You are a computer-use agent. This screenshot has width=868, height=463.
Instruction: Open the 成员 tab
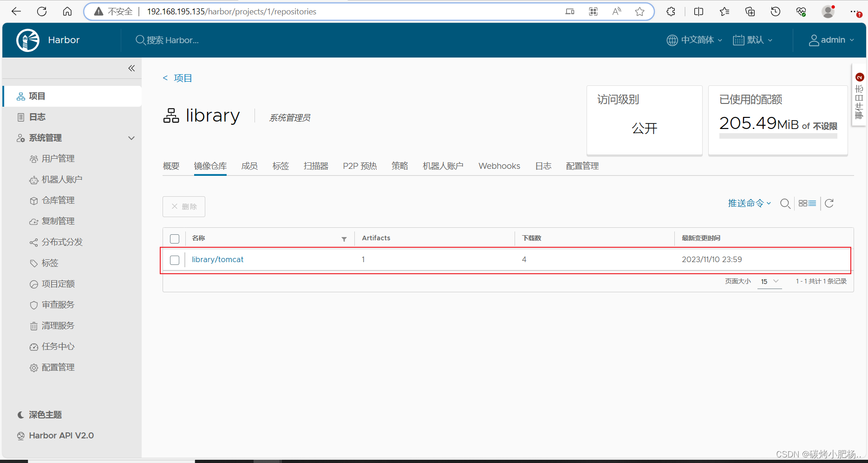click(x=249, y=166)
